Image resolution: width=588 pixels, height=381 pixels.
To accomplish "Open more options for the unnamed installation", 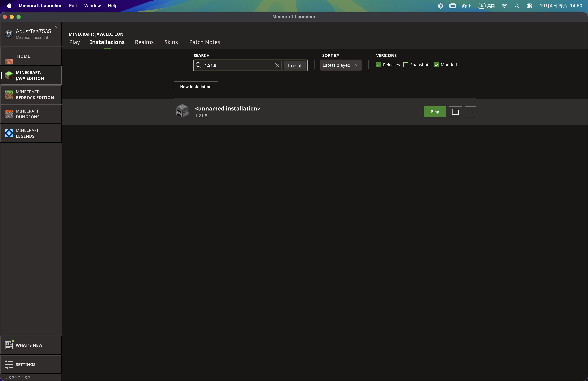I will tap(470, 112).
